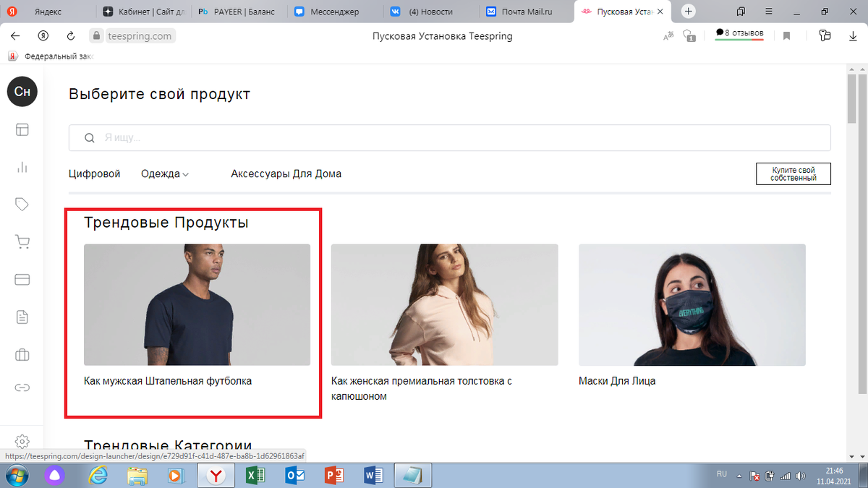Open the document icon in sidebar
This screenshot has height=488, width=868.
pos(22,317)
